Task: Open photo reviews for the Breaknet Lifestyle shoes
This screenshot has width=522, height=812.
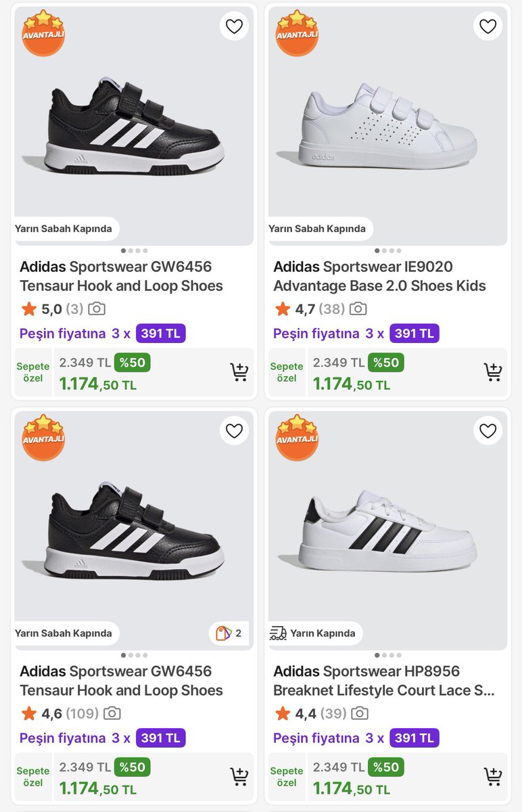Action: tap(360, 714)
